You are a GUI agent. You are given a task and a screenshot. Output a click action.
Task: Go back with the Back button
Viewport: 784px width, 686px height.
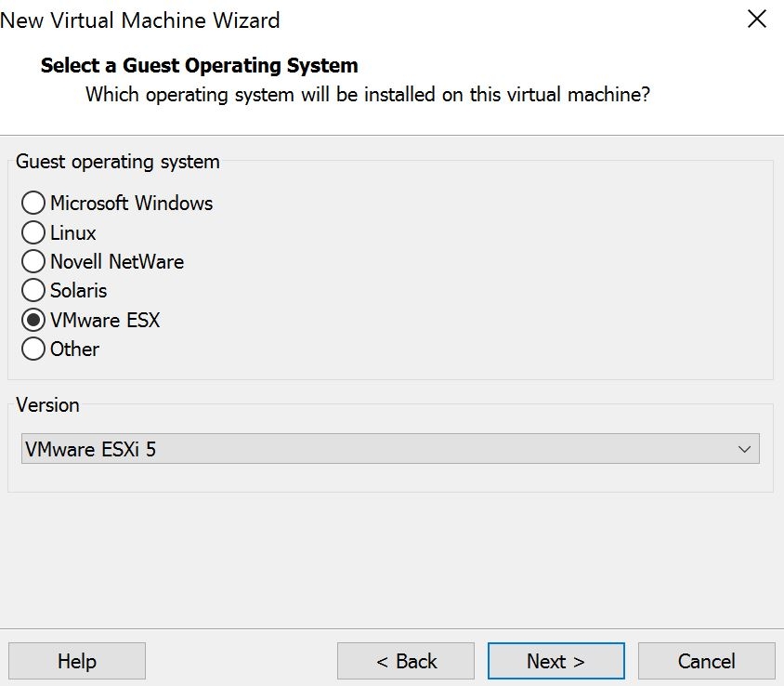pyautogui.click(x=406, y=661)
